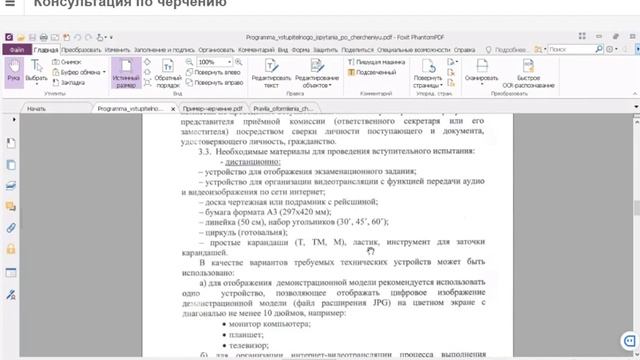Open the Security lock panel in sidebar
This screenshot has width=640, height=360.
click(11, 249)
